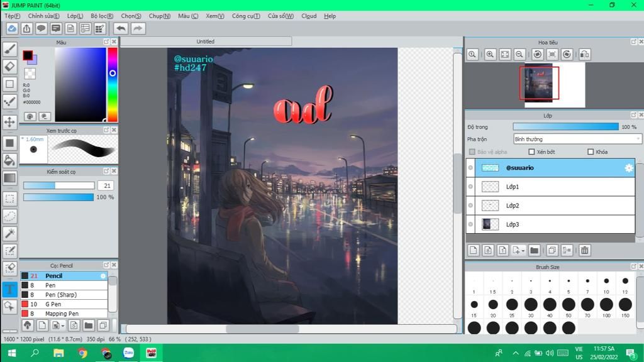Expand the hidden system tray icons

tap(516, 353)
